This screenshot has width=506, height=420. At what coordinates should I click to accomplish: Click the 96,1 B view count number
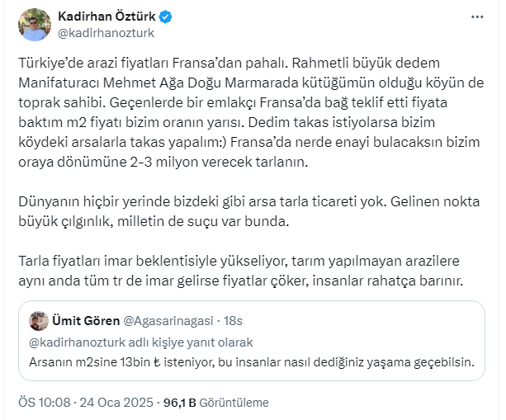coord(180,403)
